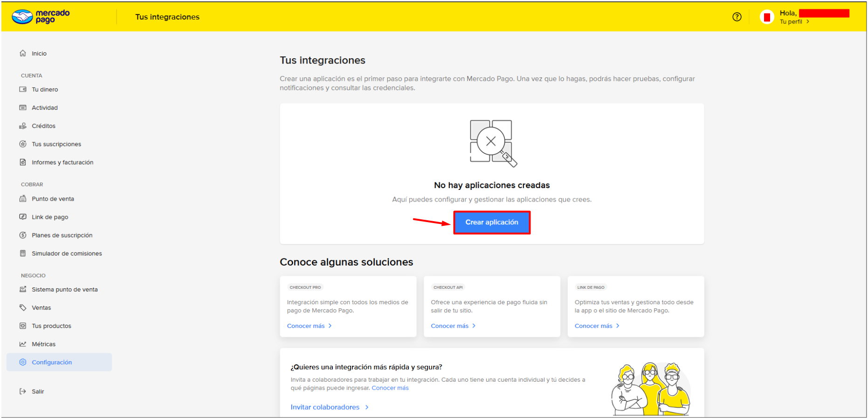Click the profile avatar icon
This screenshot has height=419, width=868.
767,17
